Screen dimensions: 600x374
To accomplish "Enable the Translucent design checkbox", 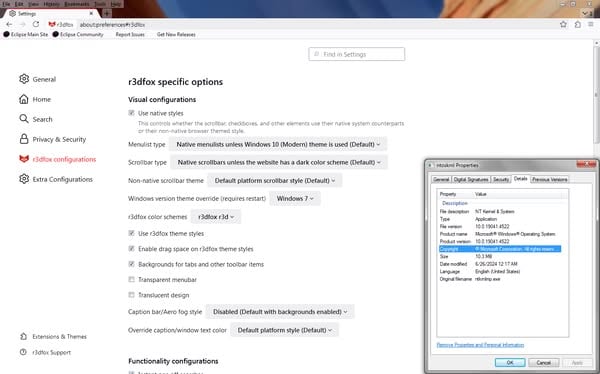I will click(x=131, y=295).
